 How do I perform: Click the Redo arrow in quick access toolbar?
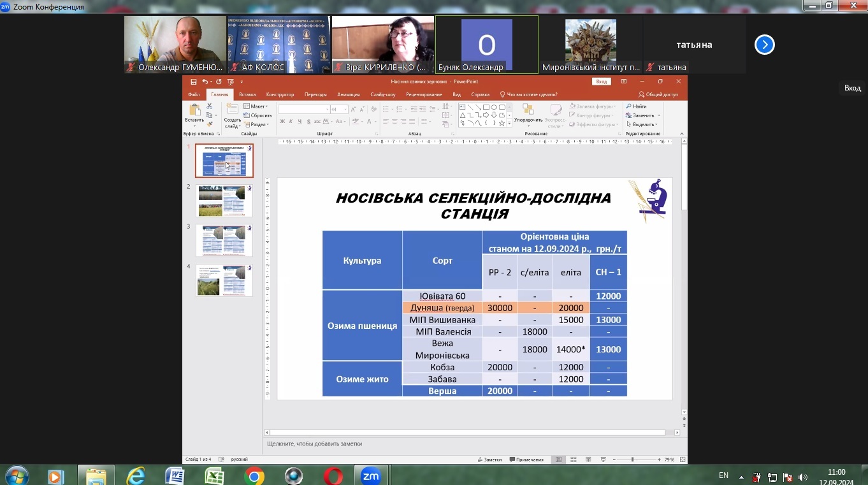(x=219, y=82)
